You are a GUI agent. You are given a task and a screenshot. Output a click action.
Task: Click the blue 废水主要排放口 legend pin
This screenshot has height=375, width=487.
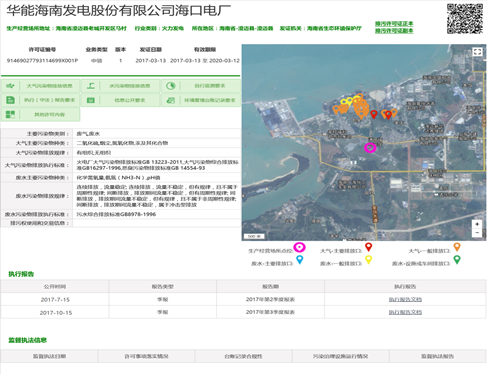click(x=300, y=260)
